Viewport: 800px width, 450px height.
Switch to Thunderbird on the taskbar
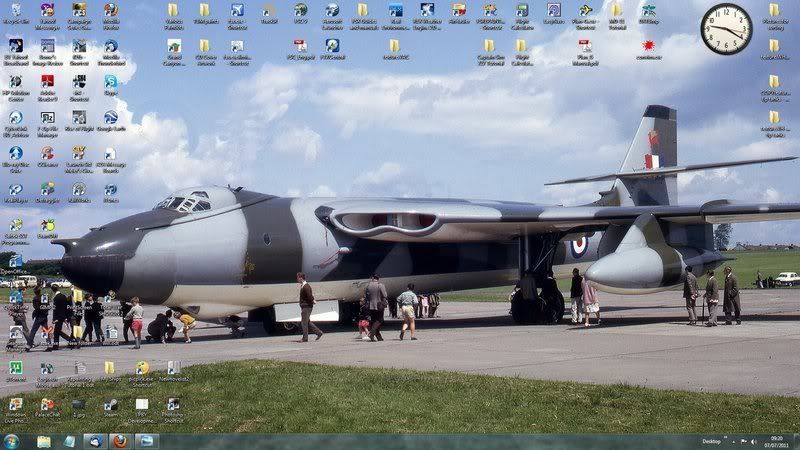click(x=95, y=441)
